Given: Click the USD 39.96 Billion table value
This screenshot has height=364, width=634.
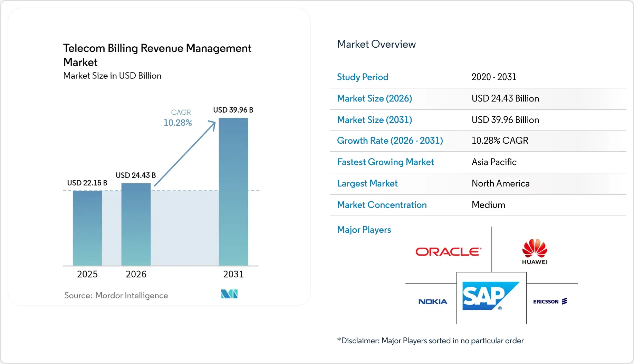Looking at the screenshot, I should pos(505,120).
